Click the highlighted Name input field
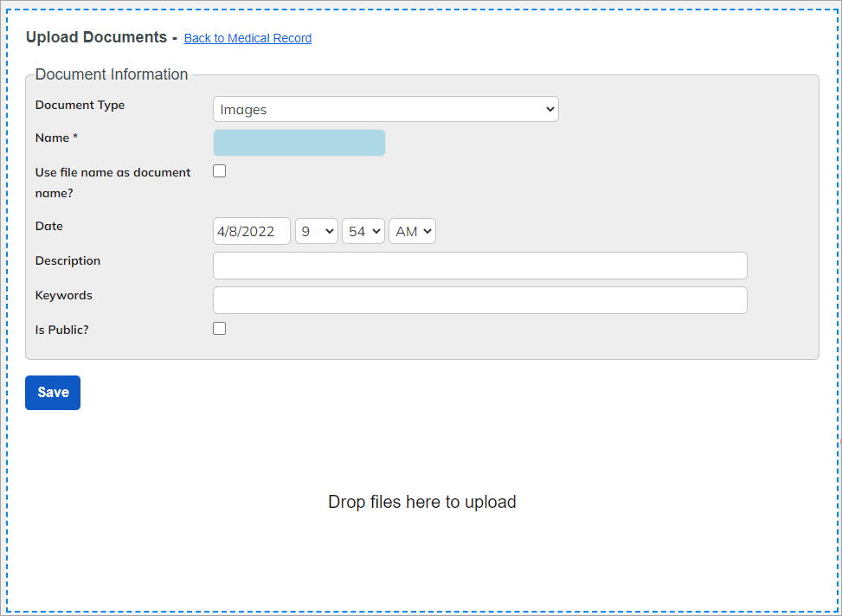This screenshot has height=616, width=842. click(299, 143)
